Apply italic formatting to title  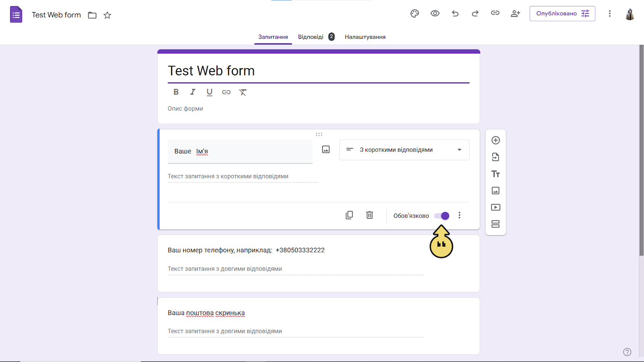193,92
